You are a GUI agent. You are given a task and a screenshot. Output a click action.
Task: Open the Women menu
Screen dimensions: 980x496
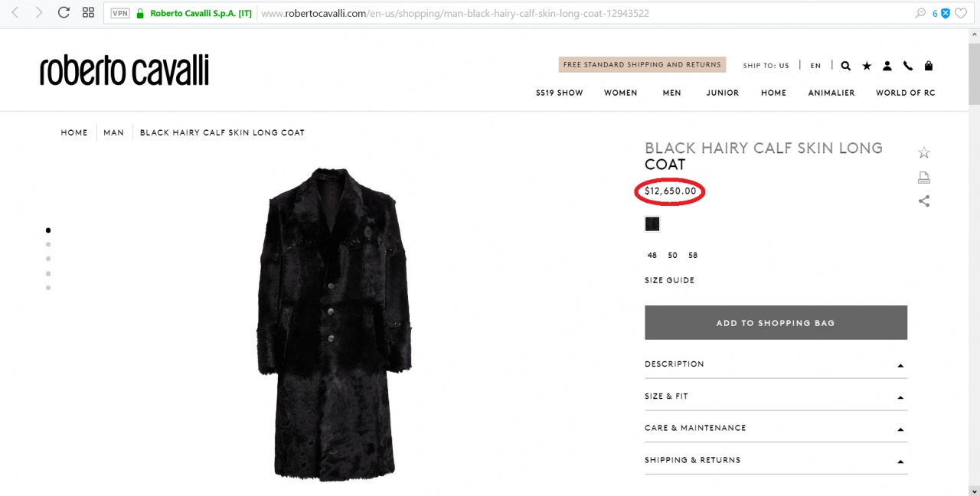coord(620,93)
